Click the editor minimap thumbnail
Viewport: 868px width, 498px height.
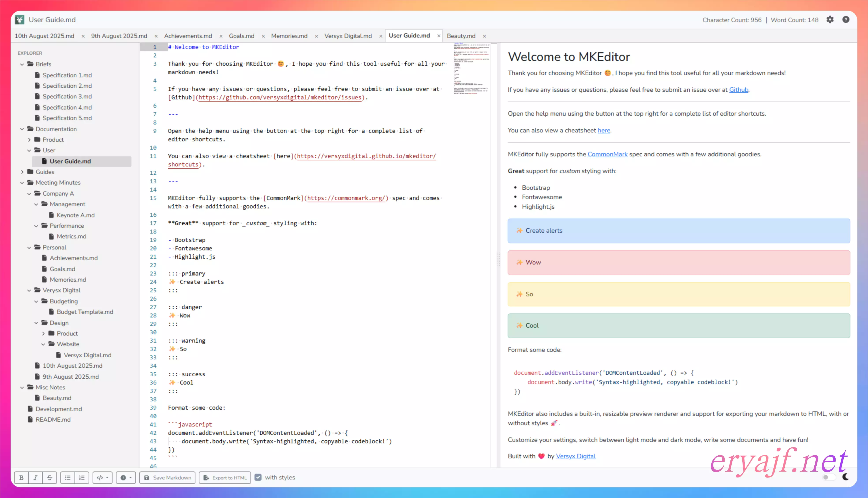[x=471, y=68]
